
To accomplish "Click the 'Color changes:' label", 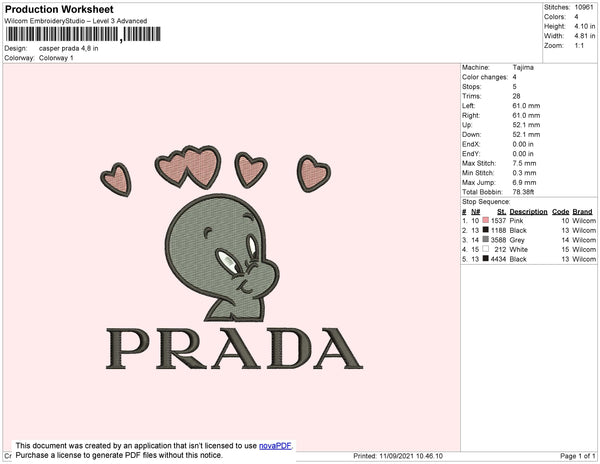I will coord(485,77).
